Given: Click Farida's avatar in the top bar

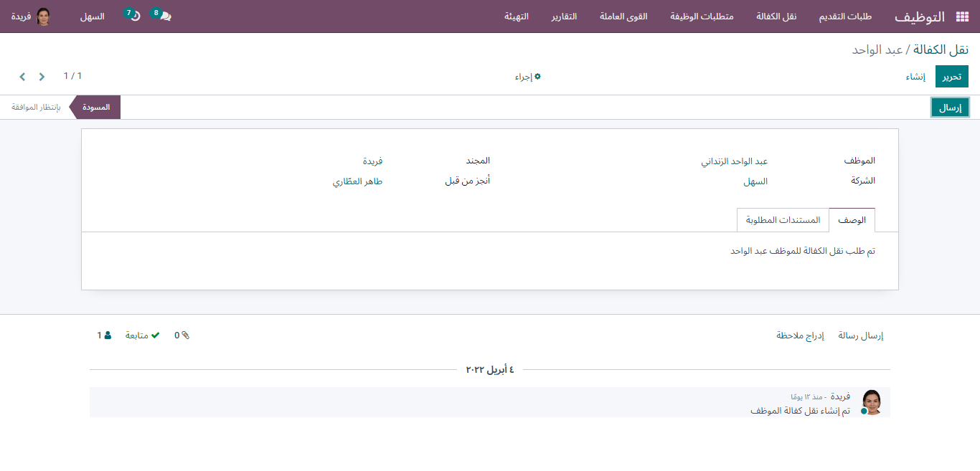Looking at the screenshot, I should click(x=44, y=16).
